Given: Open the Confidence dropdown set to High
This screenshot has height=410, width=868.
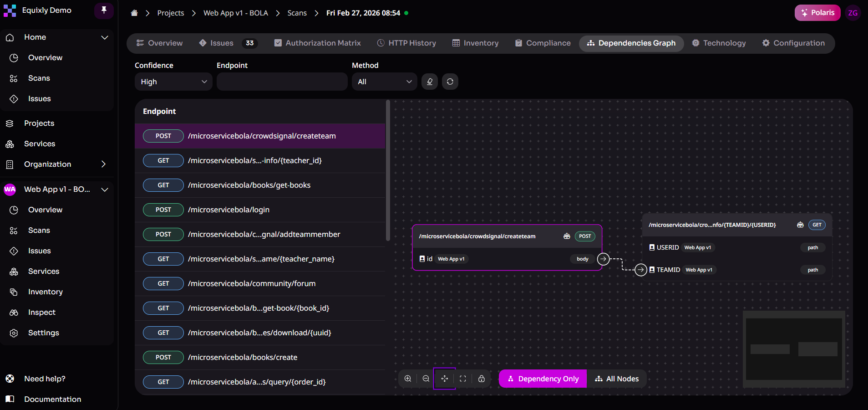Looking at the screenshot, I should click(173, 82).
